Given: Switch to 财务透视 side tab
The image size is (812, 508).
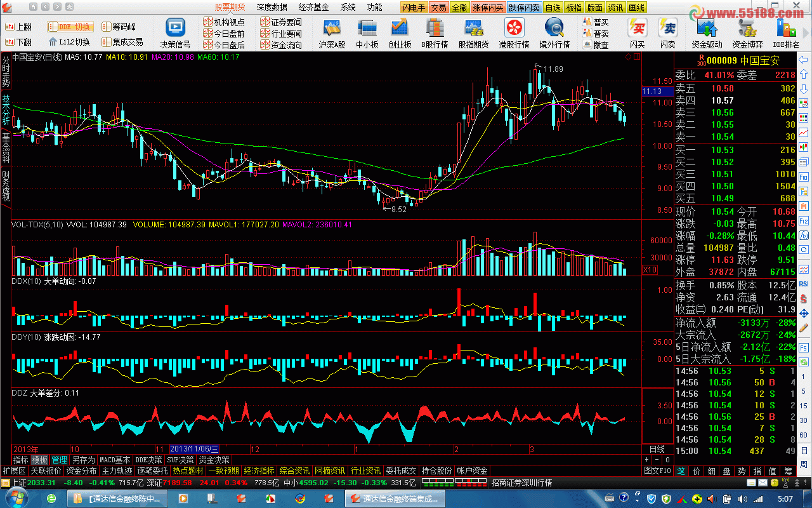Looking at the screenshot, I should (x=6, y=187).
